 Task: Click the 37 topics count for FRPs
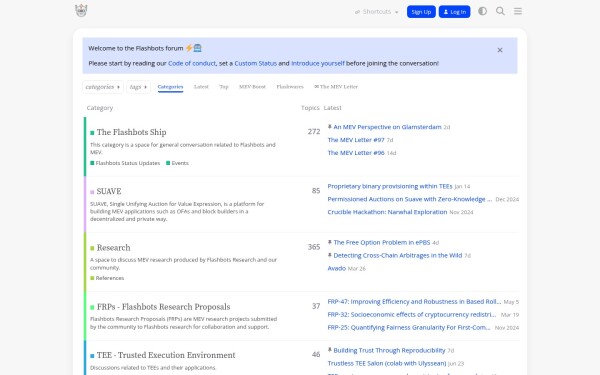(316, 307)
